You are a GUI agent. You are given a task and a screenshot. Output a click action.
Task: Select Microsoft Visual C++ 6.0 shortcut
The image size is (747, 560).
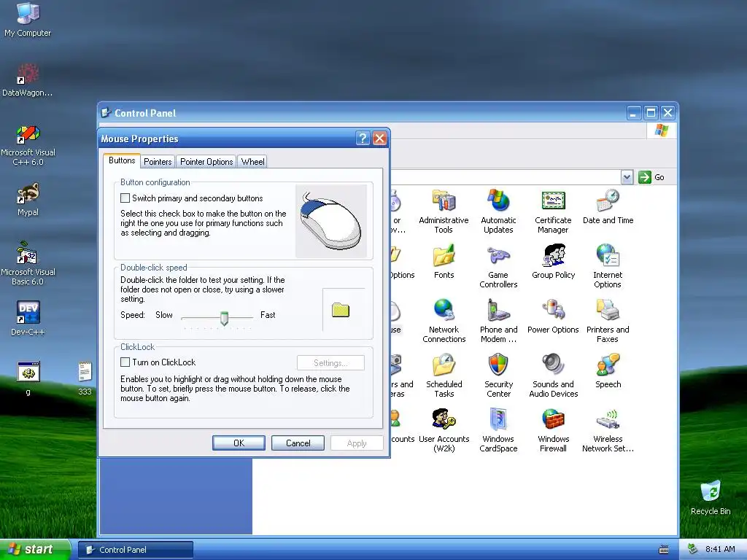click(x=28, y=144)
